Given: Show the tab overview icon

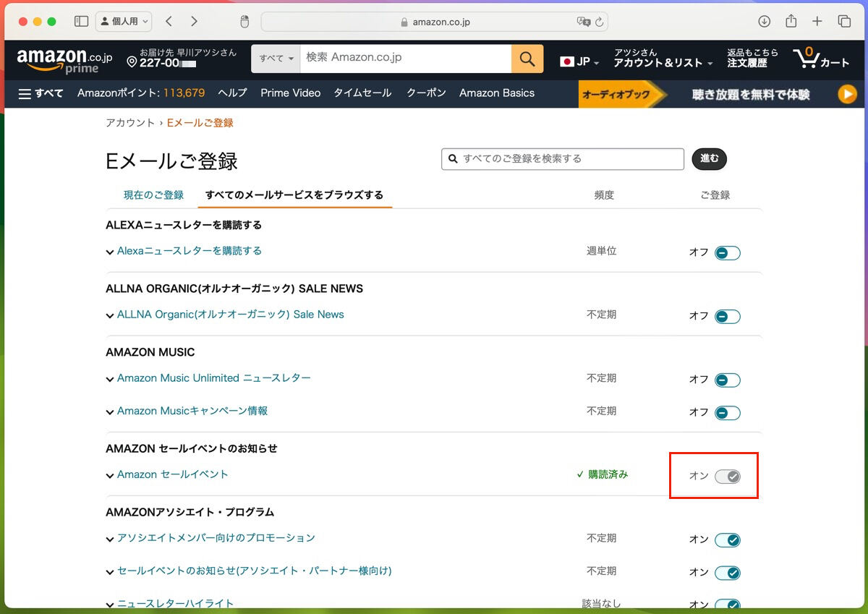Looking at the screenshot, I should [844, 22].
